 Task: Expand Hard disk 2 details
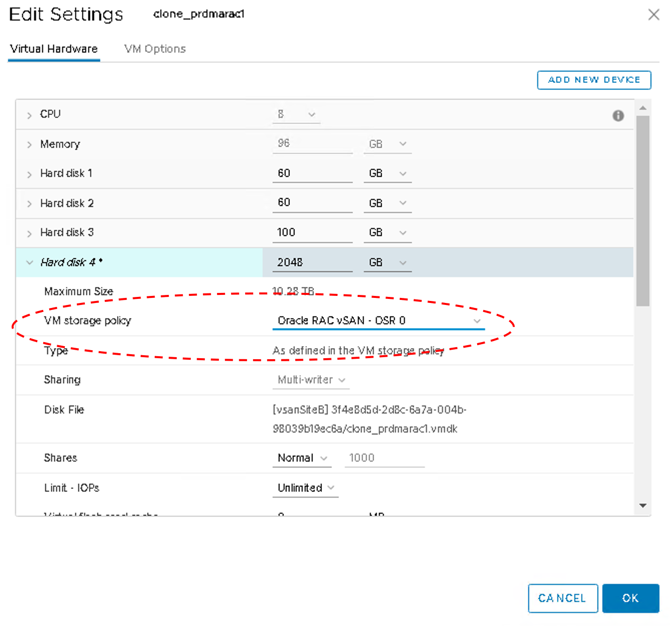[29, 203]
